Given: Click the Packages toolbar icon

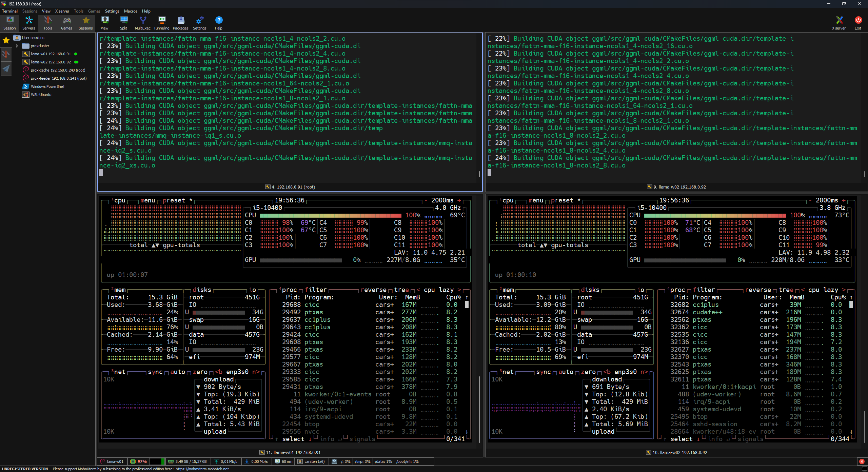Looking at the screenshot, I should [x=181, y=23].
